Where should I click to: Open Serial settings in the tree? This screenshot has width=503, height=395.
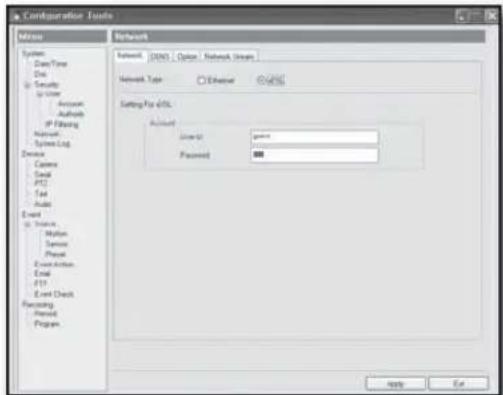tap(43, 174)
